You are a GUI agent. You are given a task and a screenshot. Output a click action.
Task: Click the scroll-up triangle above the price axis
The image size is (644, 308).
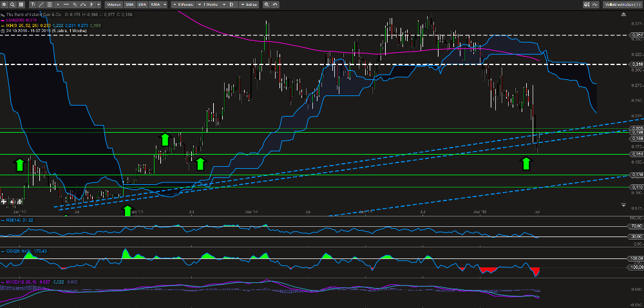point(624,15)
